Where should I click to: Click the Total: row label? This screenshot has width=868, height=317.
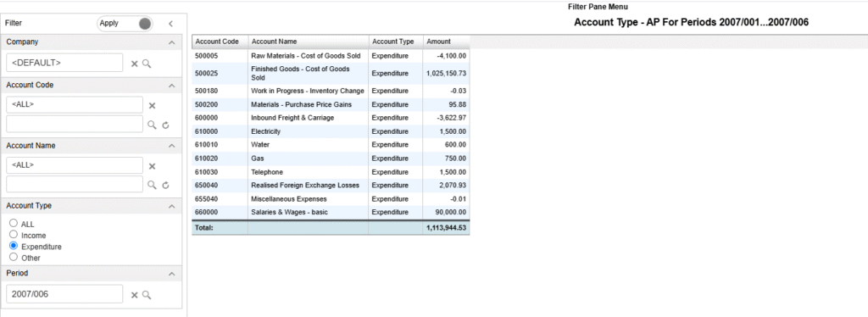[204, 227]
